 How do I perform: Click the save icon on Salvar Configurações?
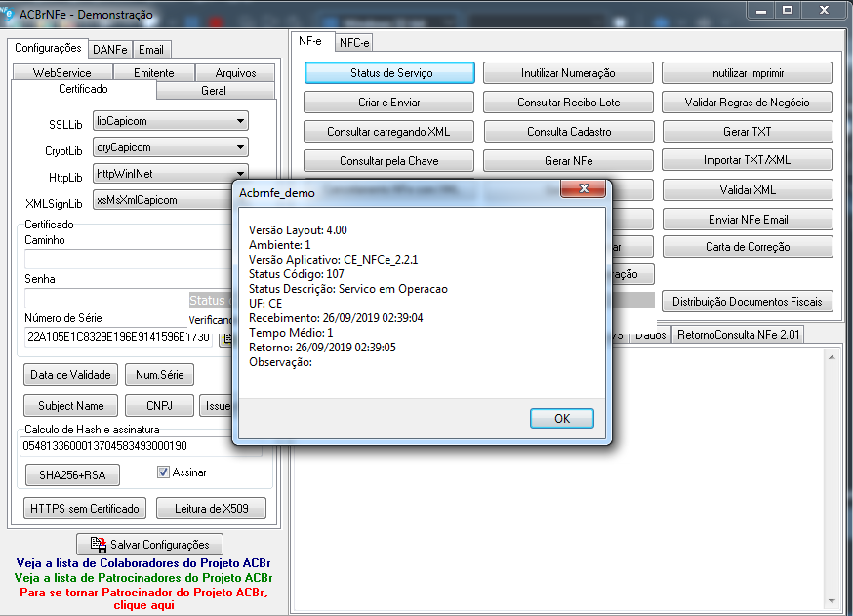[x=99, y=544]
